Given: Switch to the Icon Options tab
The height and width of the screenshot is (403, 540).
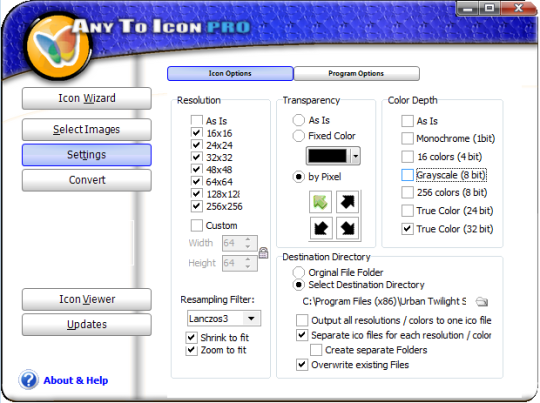Looking at the screenshot, I should (230, 73).
